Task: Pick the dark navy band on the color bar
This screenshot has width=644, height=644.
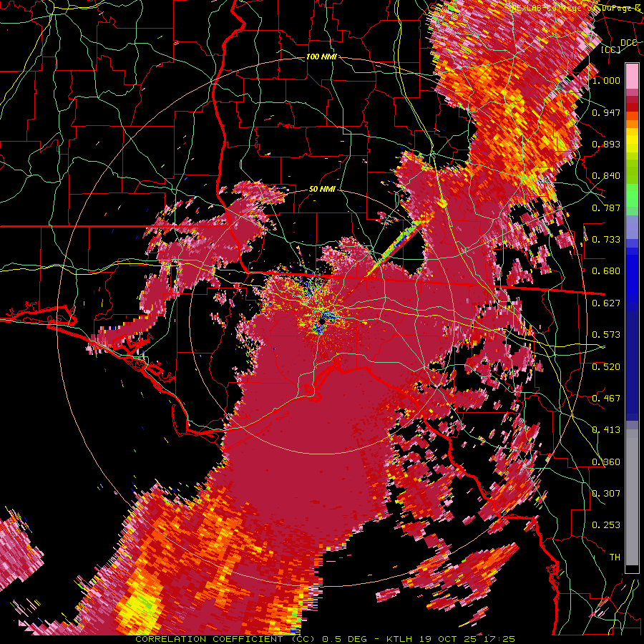Action: (x=632, y=366)
